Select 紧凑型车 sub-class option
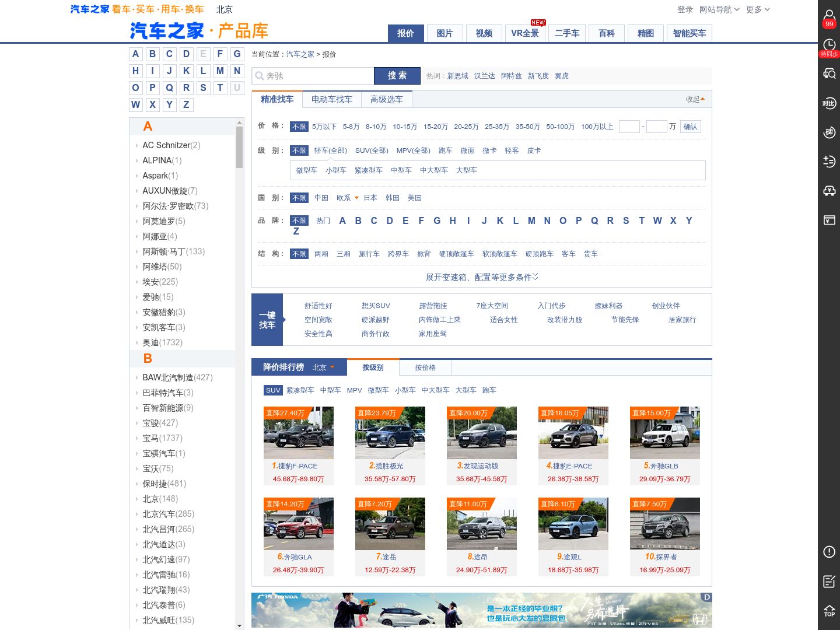 (x=369, y=170)
